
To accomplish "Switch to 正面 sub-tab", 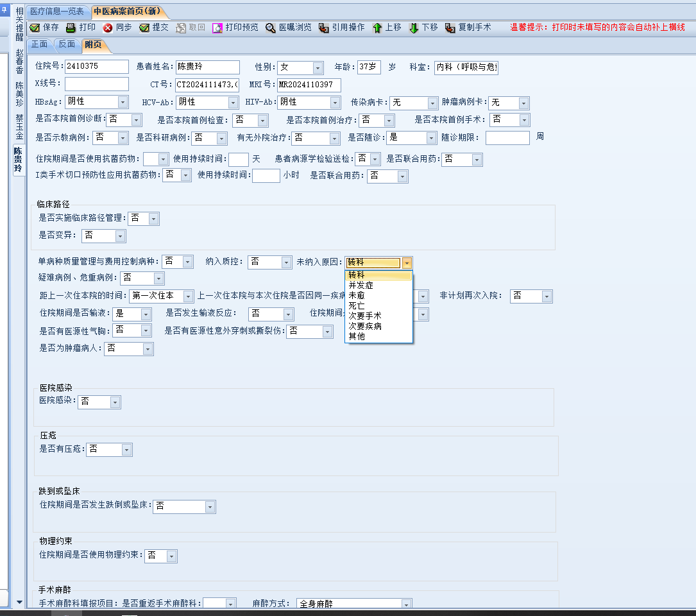I will coord(40,44).
